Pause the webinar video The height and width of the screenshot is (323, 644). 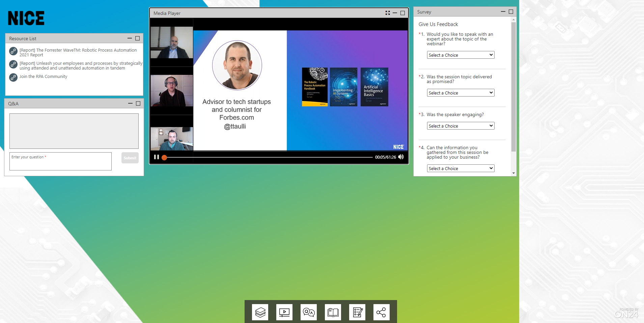coord(157,157)
